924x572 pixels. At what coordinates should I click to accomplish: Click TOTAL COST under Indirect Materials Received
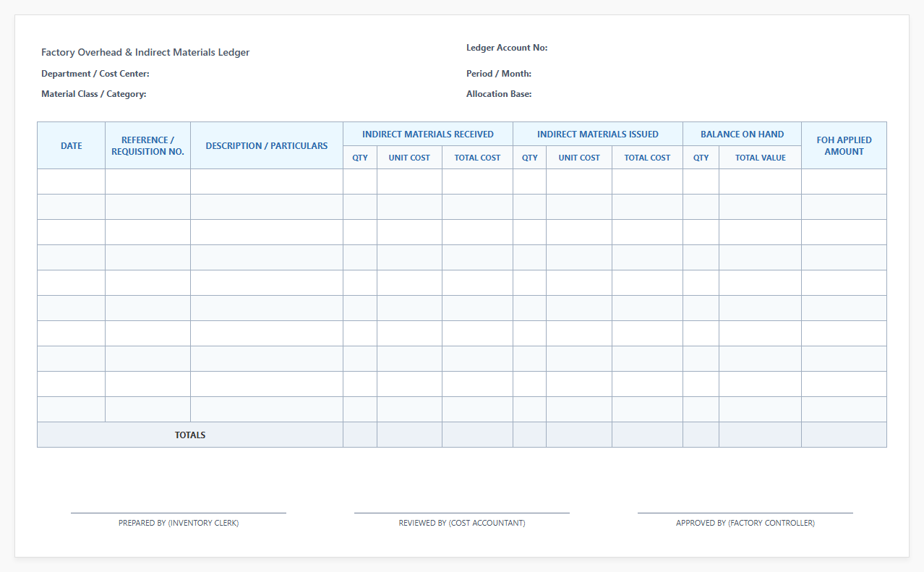pos(478,158)
